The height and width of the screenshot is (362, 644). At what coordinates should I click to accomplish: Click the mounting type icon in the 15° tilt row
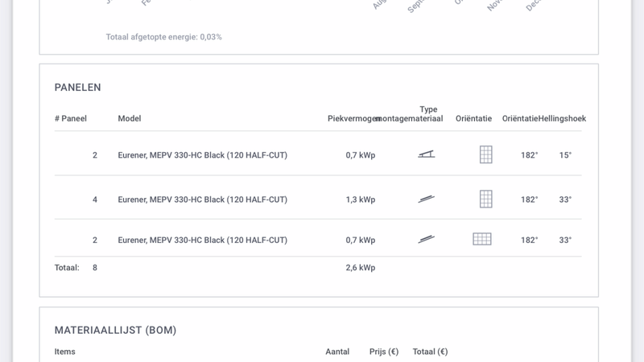[x=426, y=154]
